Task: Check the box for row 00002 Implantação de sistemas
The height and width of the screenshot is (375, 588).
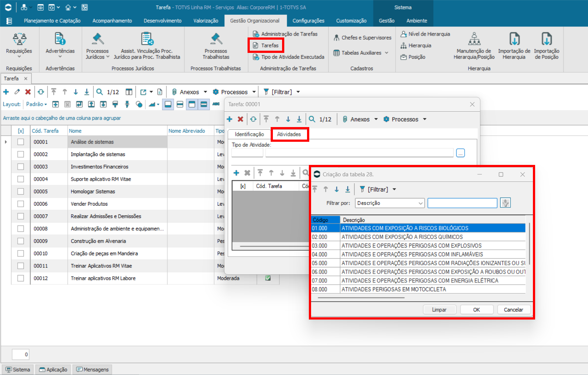Action: 21,154
